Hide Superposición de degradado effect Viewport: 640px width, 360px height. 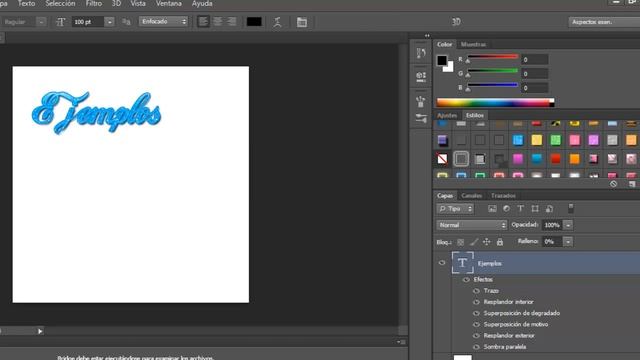[476, 313]
